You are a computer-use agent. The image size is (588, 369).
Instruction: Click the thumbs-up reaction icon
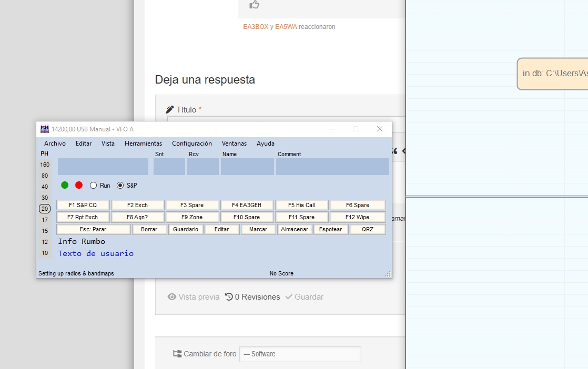255,5
